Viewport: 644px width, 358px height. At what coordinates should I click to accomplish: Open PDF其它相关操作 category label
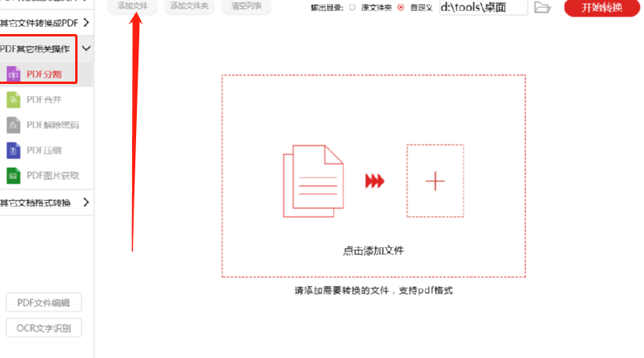pyautogui.click(x=35, y=49)
